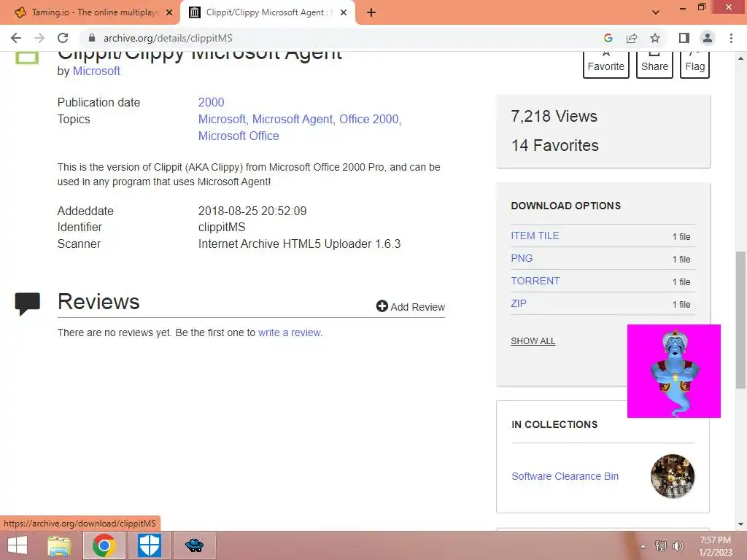
Task: Click the write a review link
Action: (290, 332)
